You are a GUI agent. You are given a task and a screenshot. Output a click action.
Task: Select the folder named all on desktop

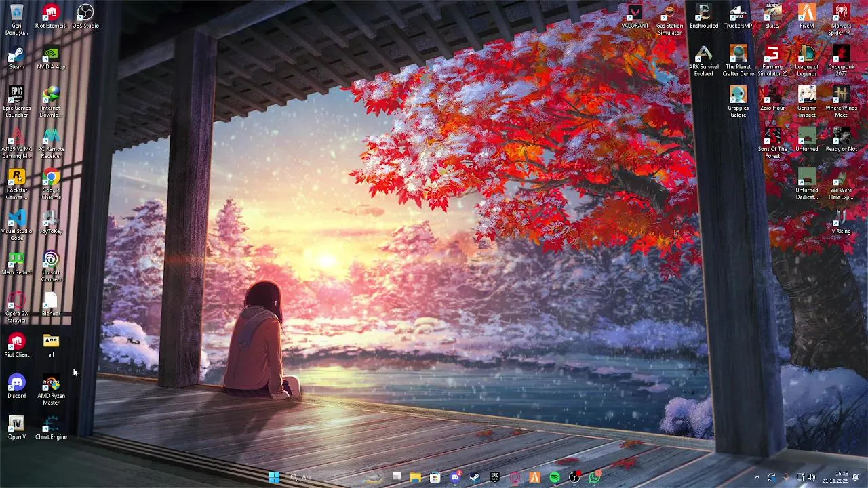pos(51,346)
